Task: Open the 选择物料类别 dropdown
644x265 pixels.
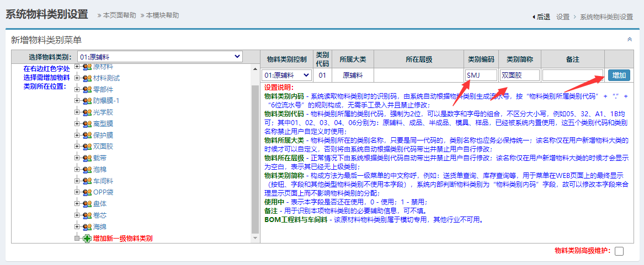Action: [159, 56]
